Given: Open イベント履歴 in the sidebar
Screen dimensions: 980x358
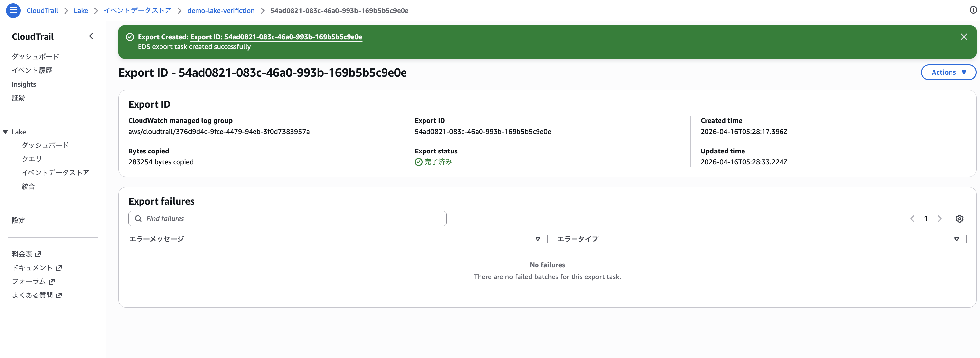Looking at the screenshot, I should coord(32,70).
